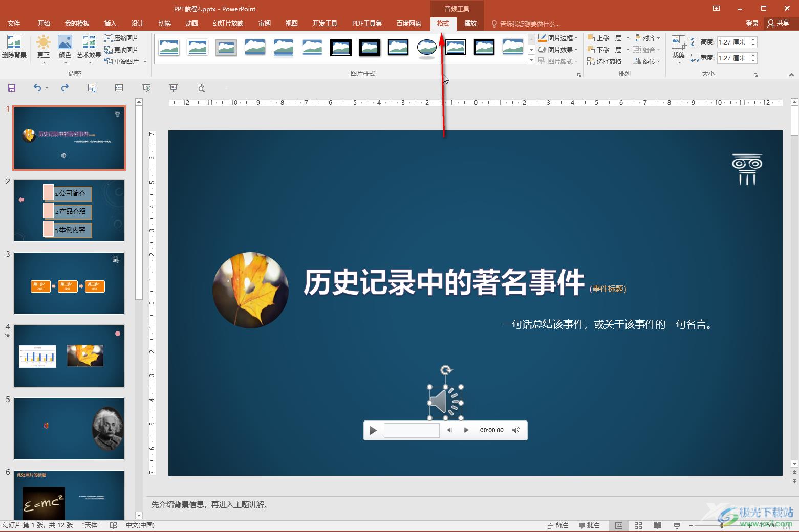Open the Color (颜色) adjustment tool

pos(65,49)
